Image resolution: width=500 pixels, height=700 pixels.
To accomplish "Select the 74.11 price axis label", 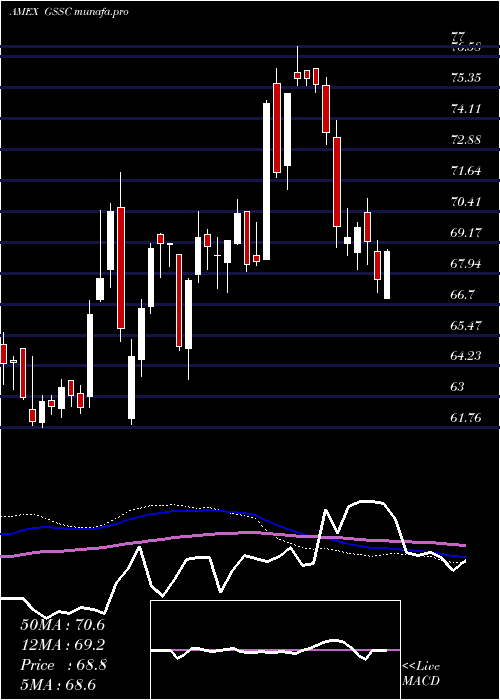I will [x=466, y=109].
